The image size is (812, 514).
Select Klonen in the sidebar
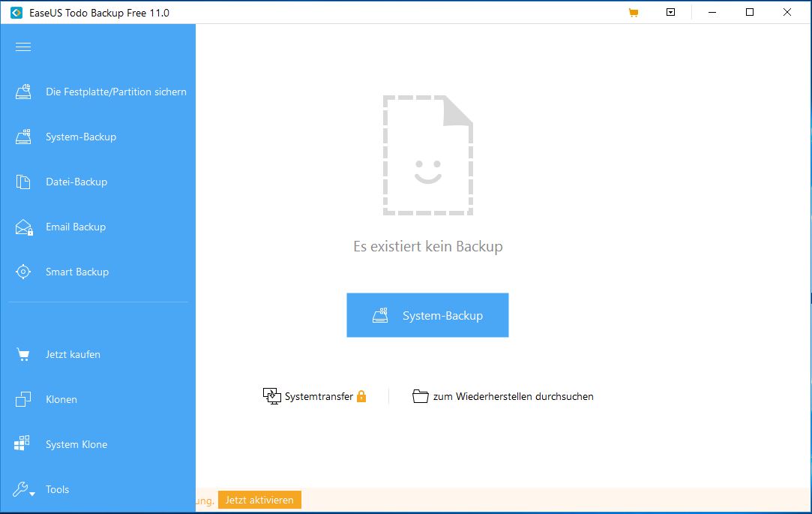(x=61, y=399)
